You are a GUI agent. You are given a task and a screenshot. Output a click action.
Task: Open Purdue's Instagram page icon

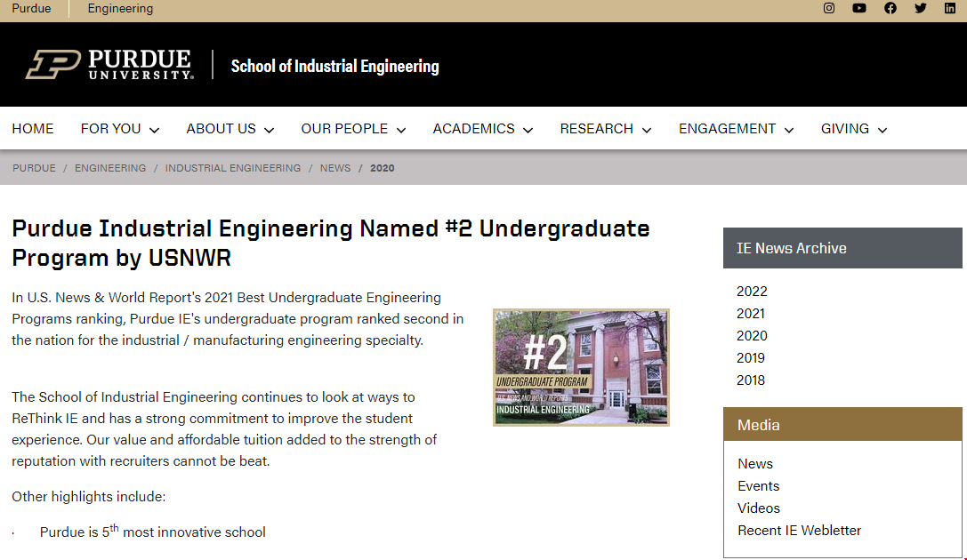(x=829, y=8)
